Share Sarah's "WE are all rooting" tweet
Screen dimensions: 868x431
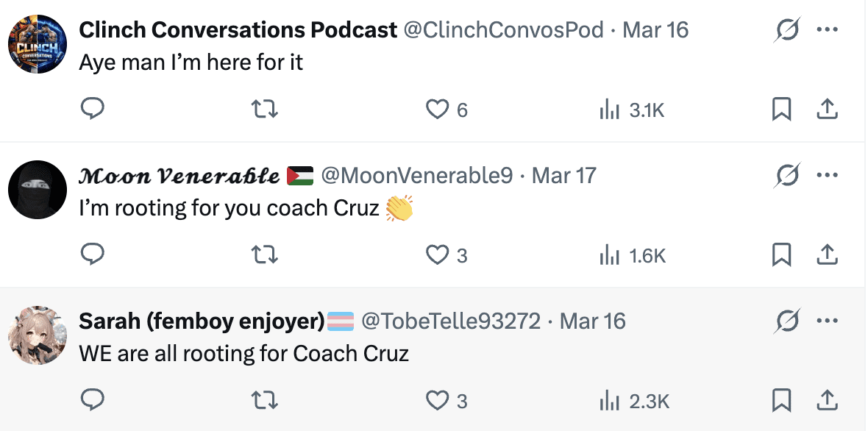pyautogui.click(x=828, y=400)
